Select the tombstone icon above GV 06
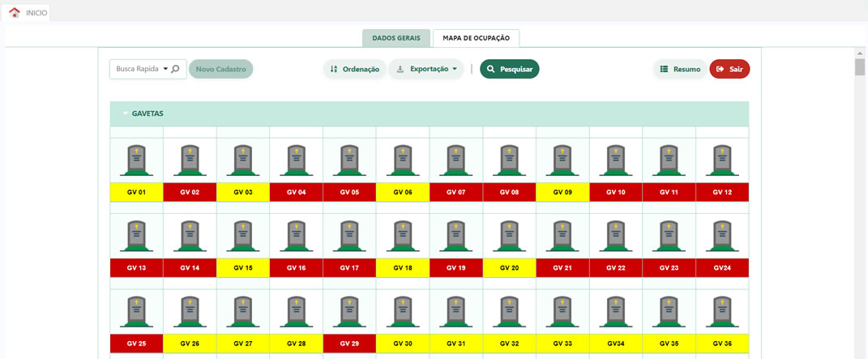Viewport: 868px width, 359px height. (x=403, y=160)
